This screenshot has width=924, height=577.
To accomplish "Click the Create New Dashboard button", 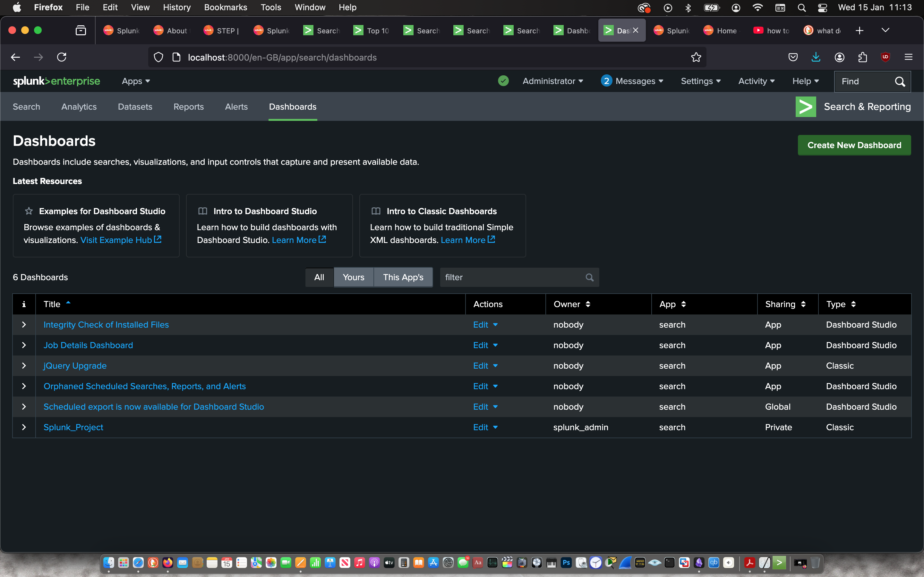I will pyautogui.click(x=854, y=145).
